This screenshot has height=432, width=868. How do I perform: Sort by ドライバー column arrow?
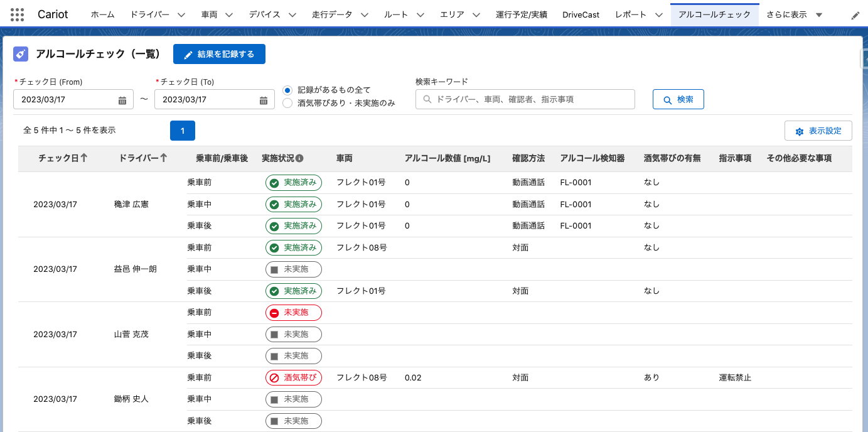pos(164,158)
